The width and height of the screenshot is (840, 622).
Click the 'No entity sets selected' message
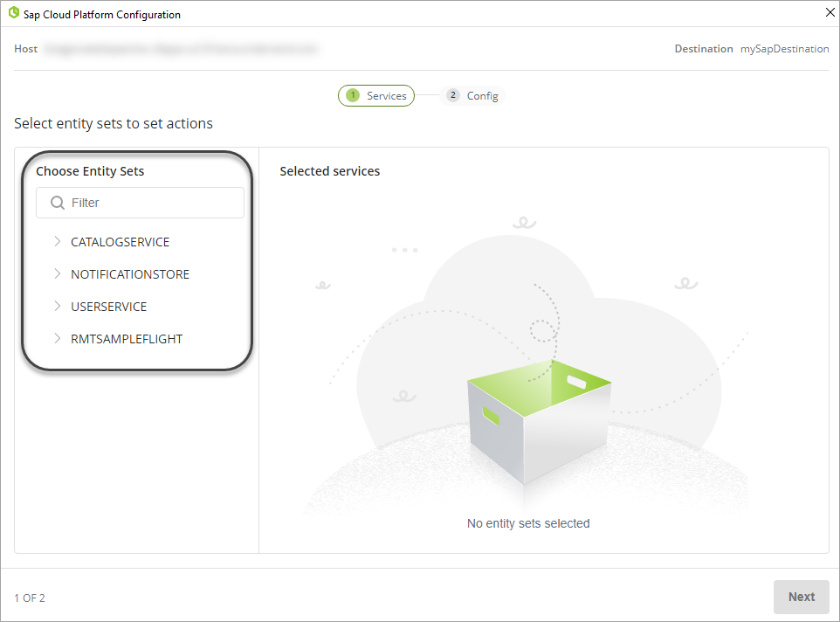(x=528, y=523)
